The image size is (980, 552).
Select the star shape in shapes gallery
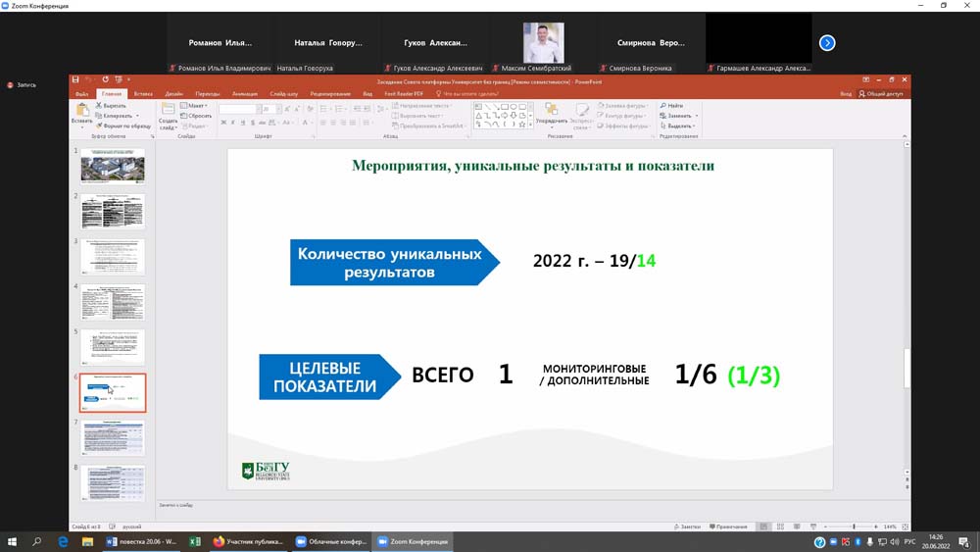[522, 125]
